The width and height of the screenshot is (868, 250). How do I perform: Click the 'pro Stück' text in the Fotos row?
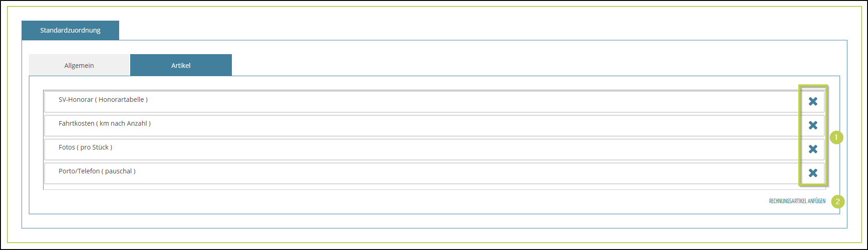[94, 147]
